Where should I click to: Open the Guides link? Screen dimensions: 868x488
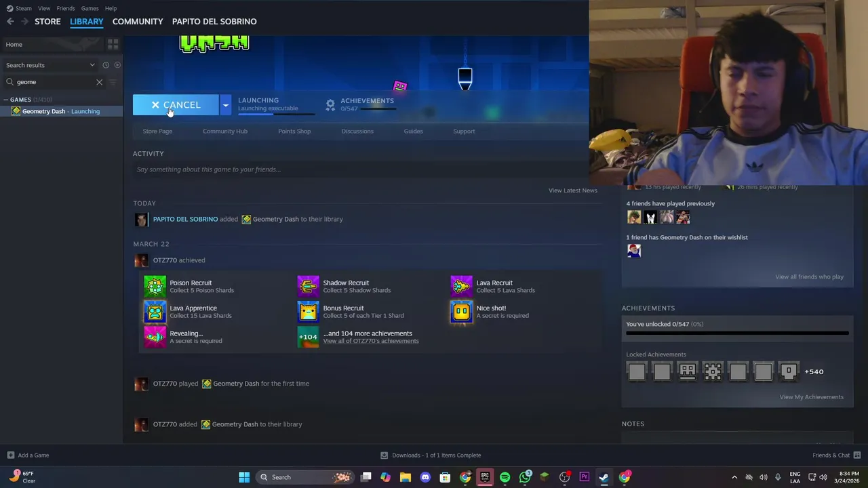[x=413, y=131]
